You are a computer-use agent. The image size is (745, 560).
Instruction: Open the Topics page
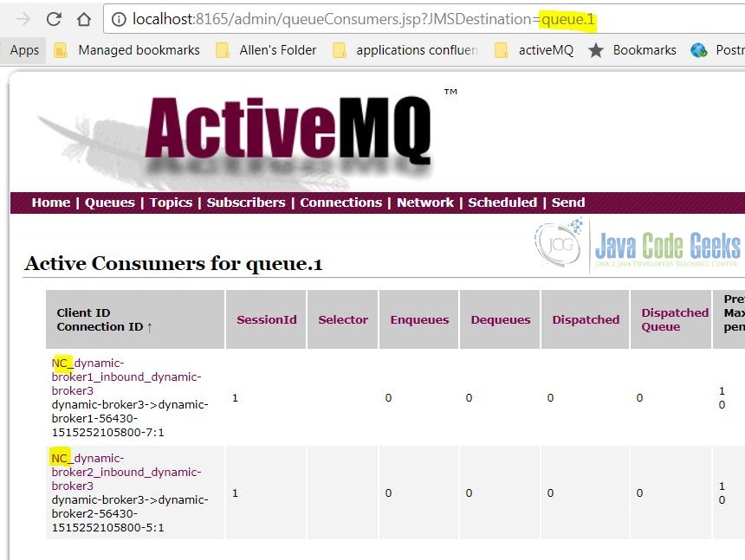tap(171, 203)
